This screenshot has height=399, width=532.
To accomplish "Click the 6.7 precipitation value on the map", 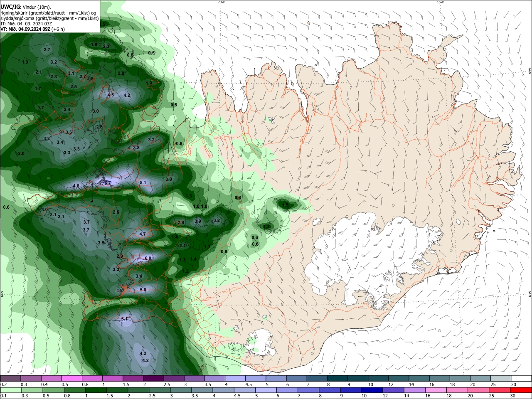I will pyautogui.click(x=108, y=183).
